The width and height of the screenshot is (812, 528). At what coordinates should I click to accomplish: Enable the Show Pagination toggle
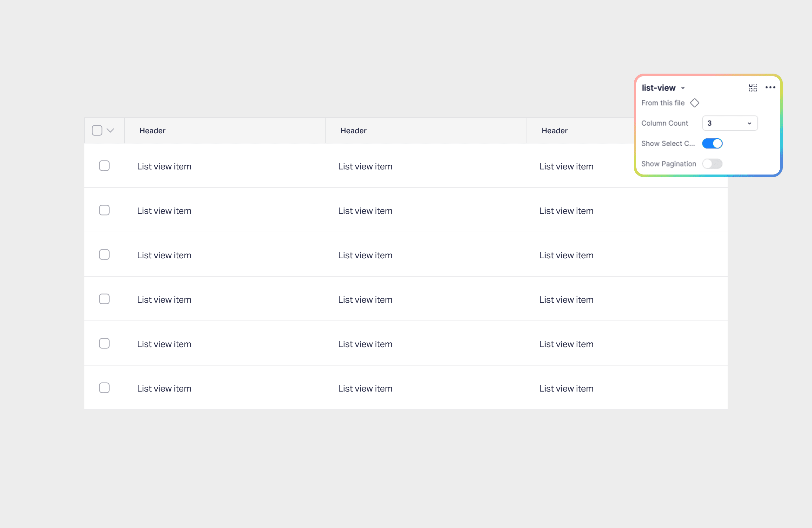(712, 164)
